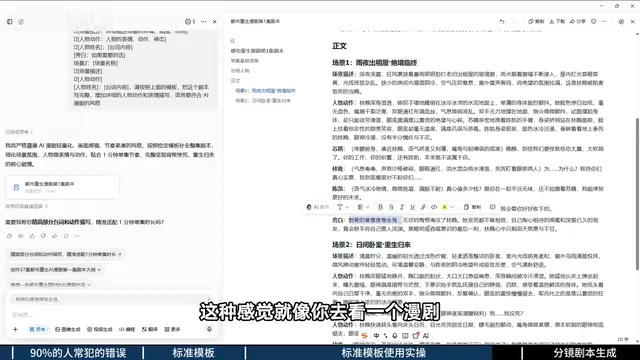Viewport: 640px width, 360px height.
Task: Toggle underline on selected text
Action: click(413, 207)
